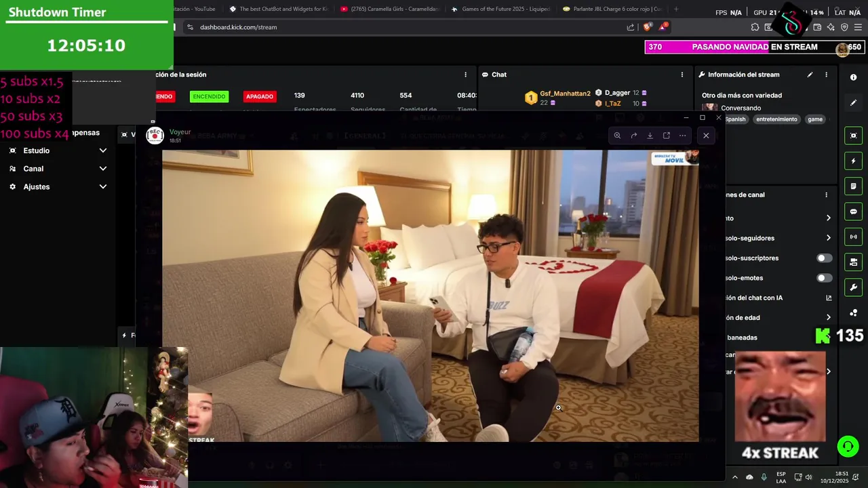868x488 pixels.
Task: Click the pencil edit icon in the right sidebar
Action: [x=853, y=103]
